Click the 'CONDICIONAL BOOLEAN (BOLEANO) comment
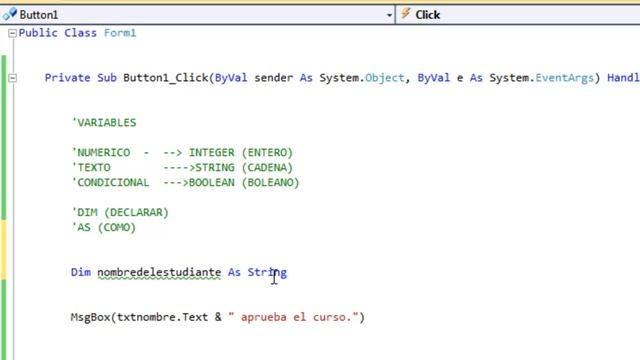Viewport: 640px width, 360px height. 185,182
